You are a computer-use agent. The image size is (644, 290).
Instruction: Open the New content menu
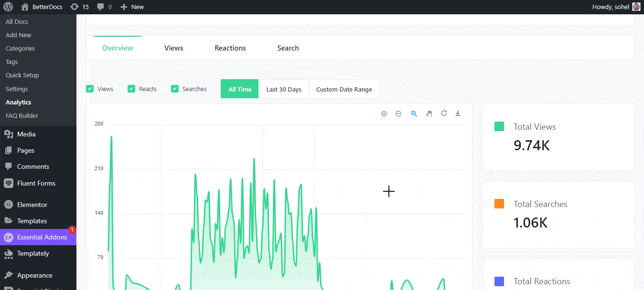(x=132, y=7)
